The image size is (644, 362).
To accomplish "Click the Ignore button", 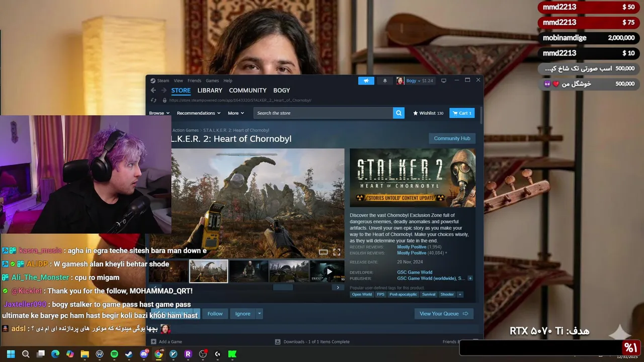I will coord(243,314).
